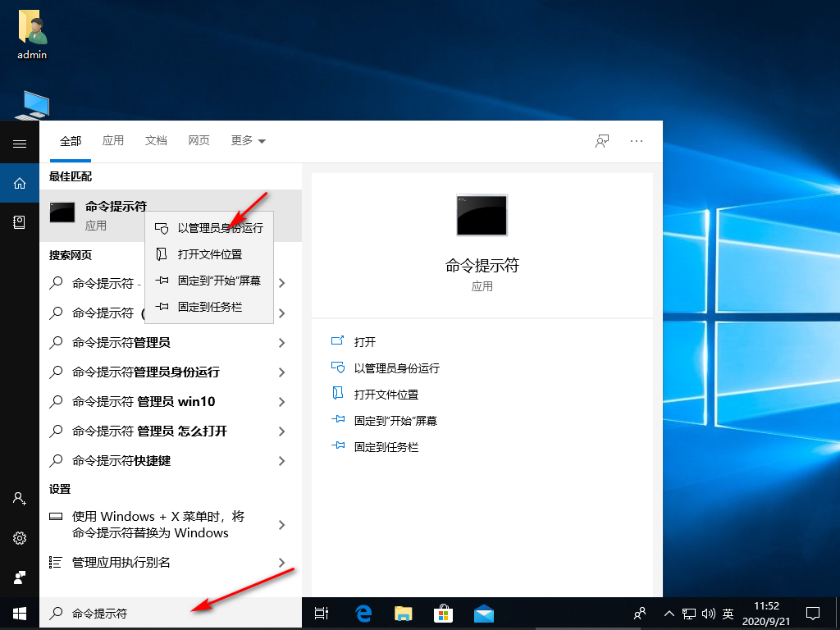Open File Explorer from the taskbar
This screenshot has height=630, width=840.
tap(403, 613)
